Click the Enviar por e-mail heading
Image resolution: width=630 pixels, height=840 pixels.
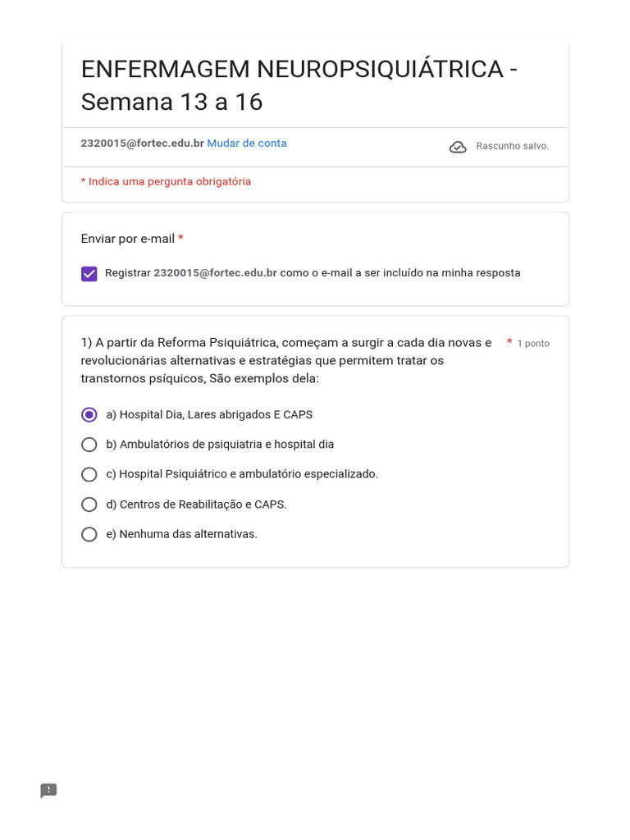tap(127, 239)
